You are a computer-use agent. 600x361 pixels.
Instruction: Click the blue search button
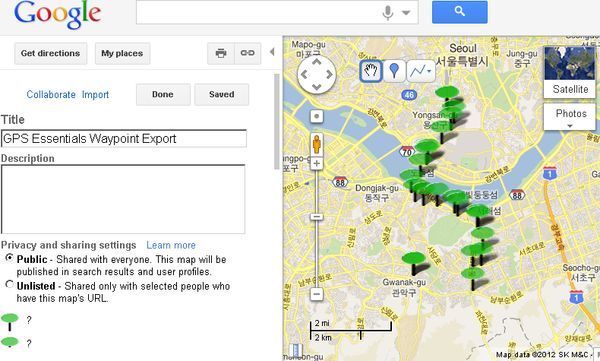[460, 12]
